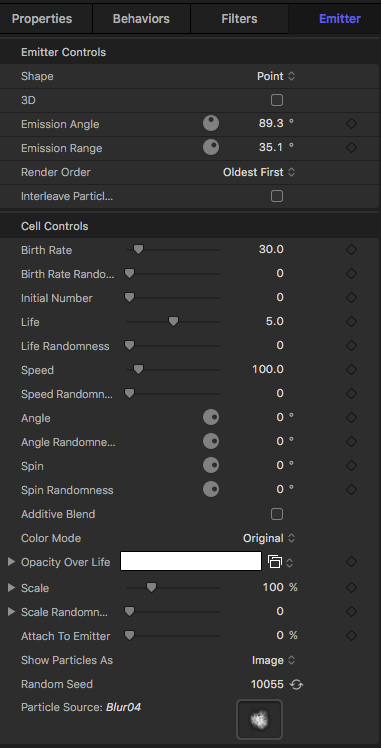381x748 pixels.
Task: Click the Emission Angle value 89.3
Action: [271, 124]
